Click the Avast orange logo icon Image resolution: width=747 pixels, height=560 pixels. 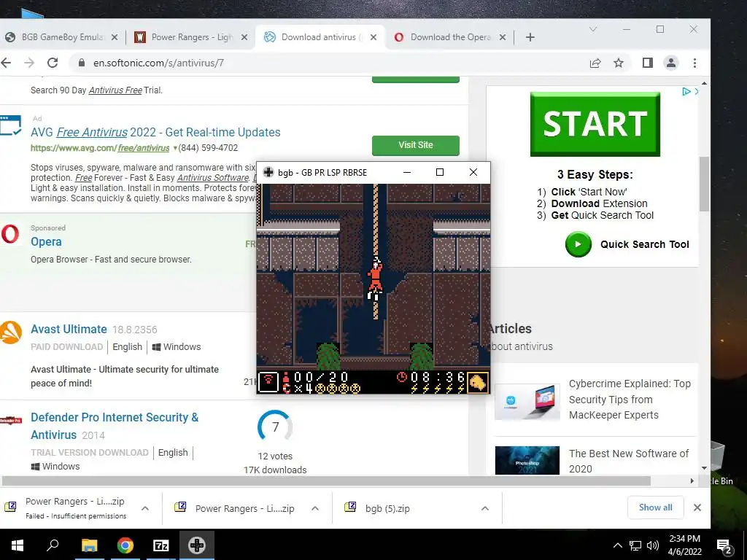pyautogui.click(x=10, y=332)
